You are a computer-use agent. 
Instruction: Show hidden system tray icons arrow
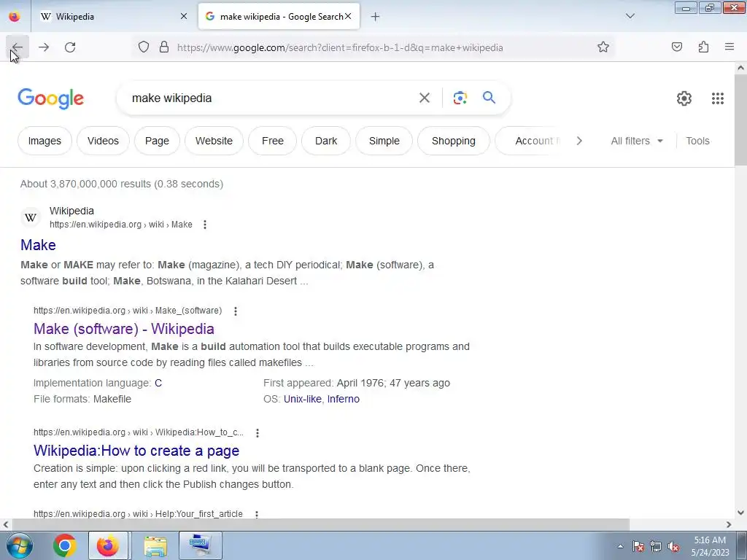tap(620, 547)
